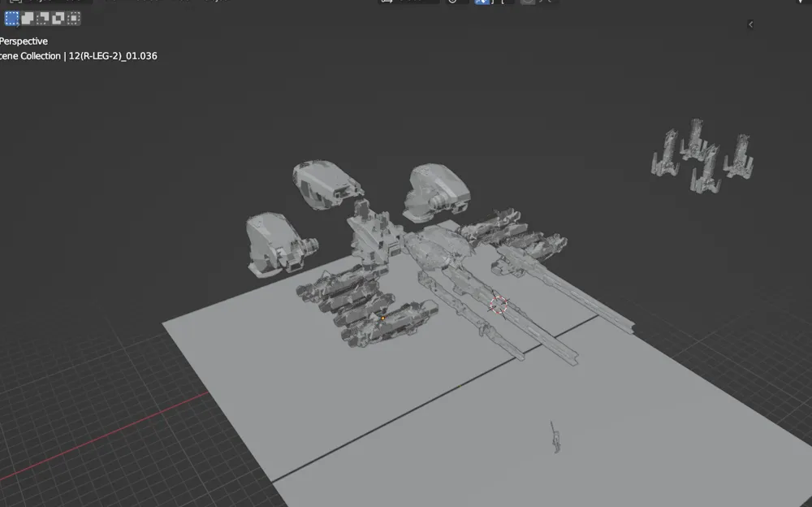812x507 pixels.
Task: Choose the Extend Selection mode icon
Action: click(27, 18)
